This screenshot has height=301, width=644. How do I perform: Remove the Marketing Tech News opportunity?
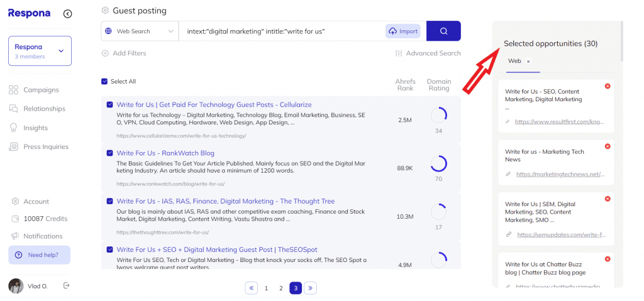[608, 146]
